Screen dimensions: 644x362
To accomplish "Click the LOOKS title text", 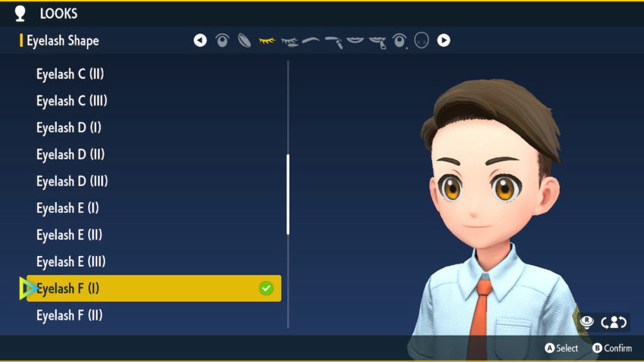I will [58, 14].
